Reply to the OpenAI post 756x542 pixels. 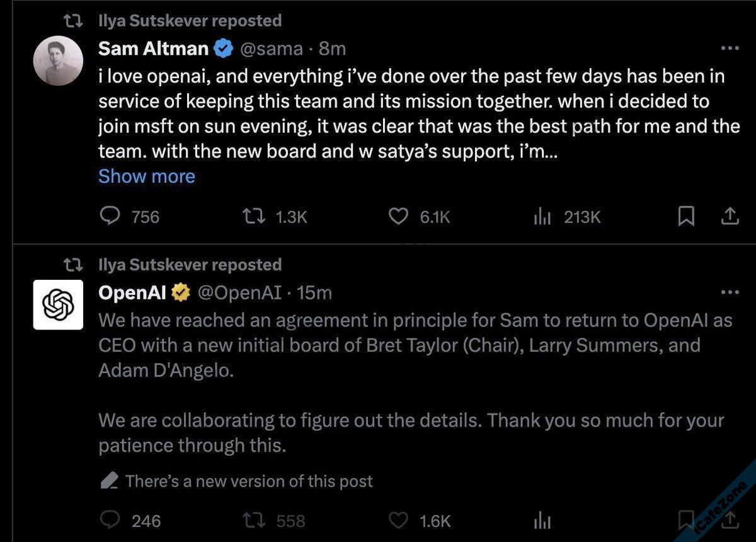point(111,521)
